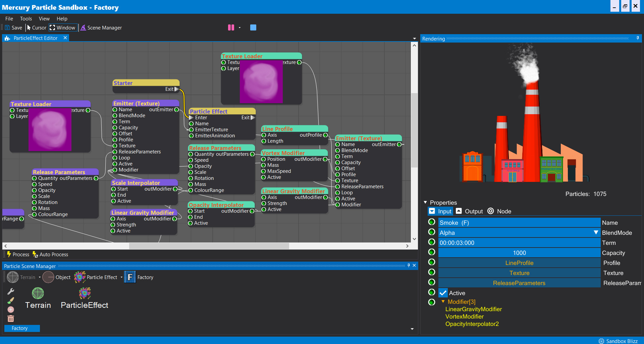The image size is (644, 344).
Task: Select the Cursor tool in the toolbar
Action: pos(36,28)
